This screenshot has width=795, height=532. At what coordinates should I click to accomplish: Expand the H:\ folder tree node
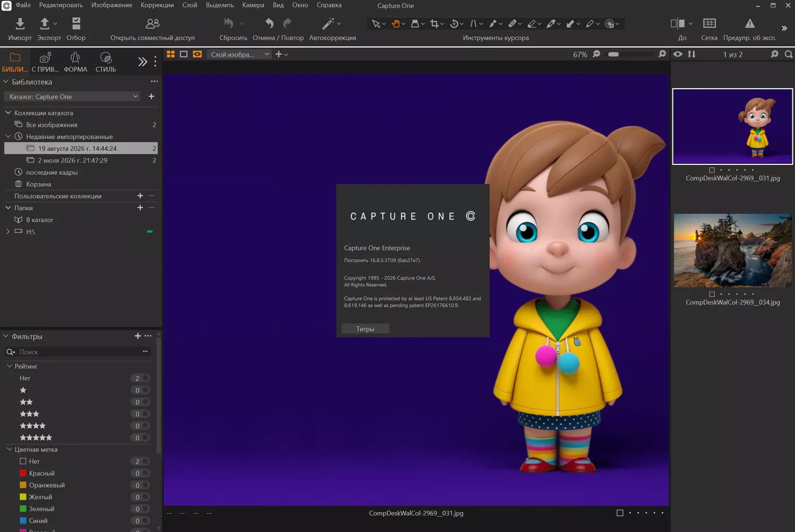pyautogui.click(x=8, y=232)
